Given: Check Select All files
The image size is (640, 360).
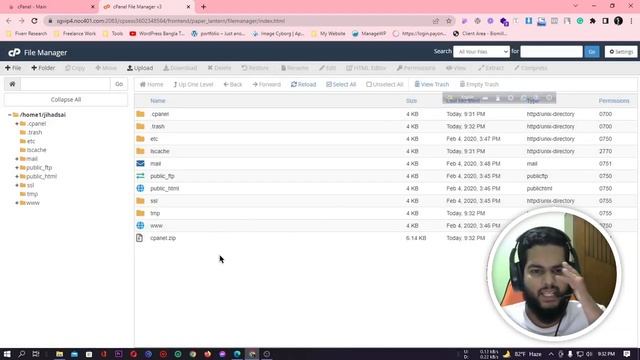Looking at the screenshot, I should click(x=341, y=84).
